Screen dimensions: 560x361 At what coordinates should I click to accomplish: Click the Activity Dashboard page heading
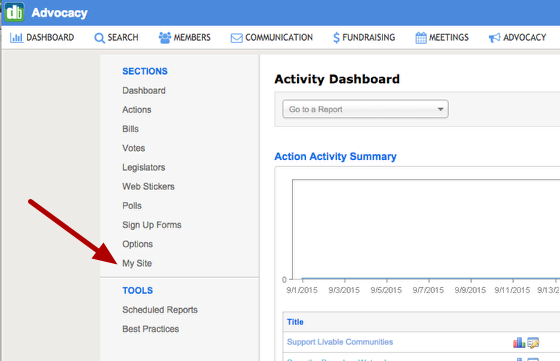point(337,79)
